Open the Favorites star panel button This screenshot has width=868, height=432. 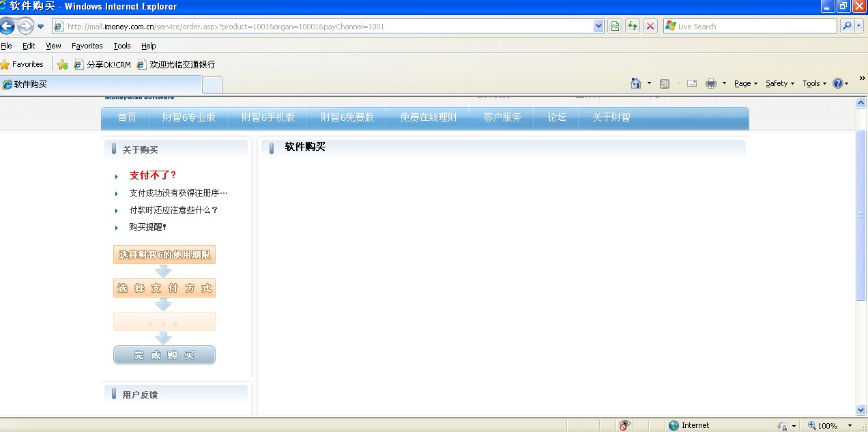pyautogui.click(x=23, y=64)
